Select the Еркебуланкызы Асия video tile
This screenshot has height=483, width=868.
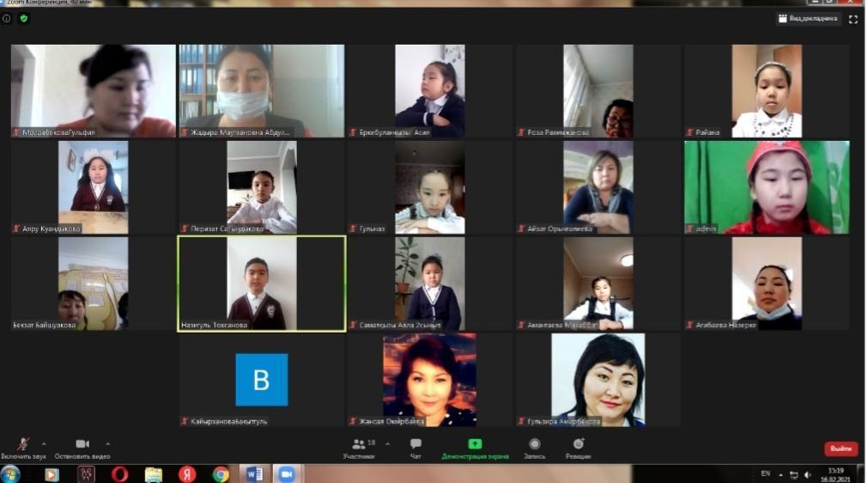(x=430, y=91)
